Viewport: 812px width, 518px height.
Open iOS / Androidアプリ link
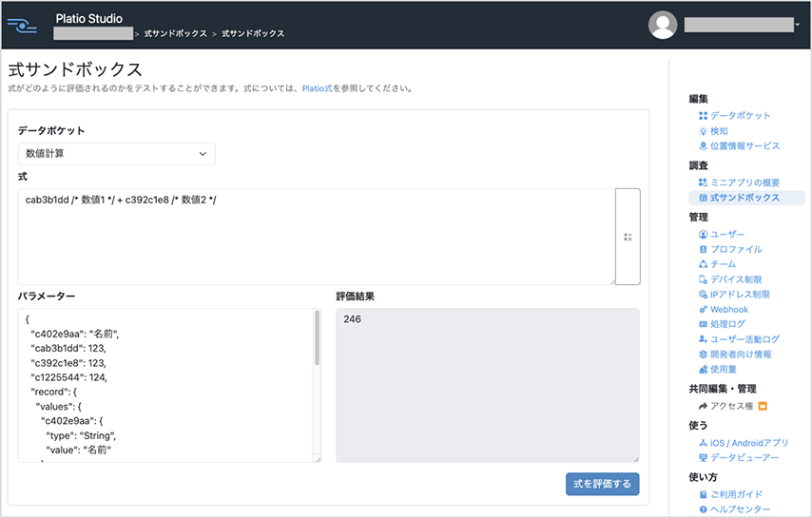tap(749, 443)
